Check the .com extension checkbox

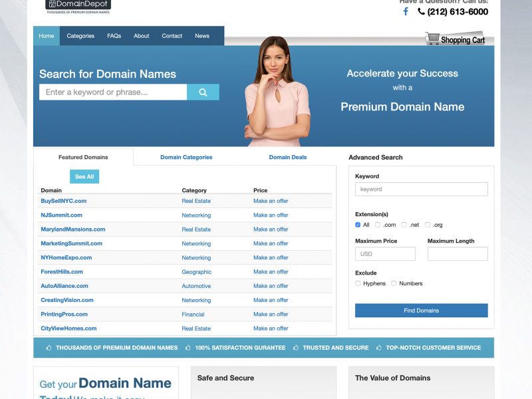pos(378,225)
